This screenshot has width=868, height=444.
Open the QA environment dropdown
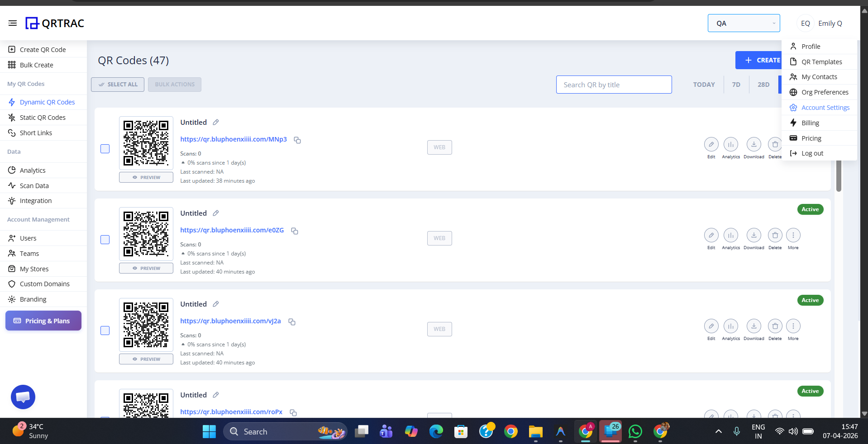coord(744,23)
